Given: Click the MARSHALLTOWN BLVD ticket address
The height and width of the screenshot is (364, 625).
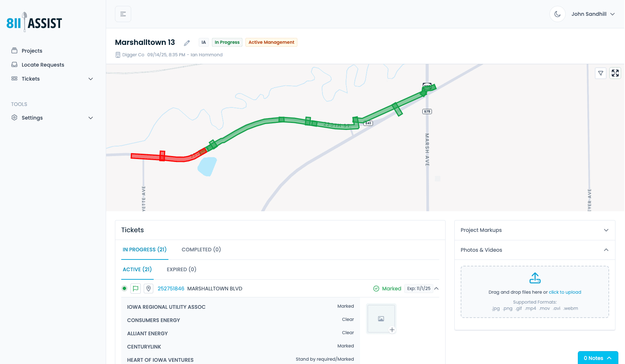Looking at the screenshot, I should point(215,289).
